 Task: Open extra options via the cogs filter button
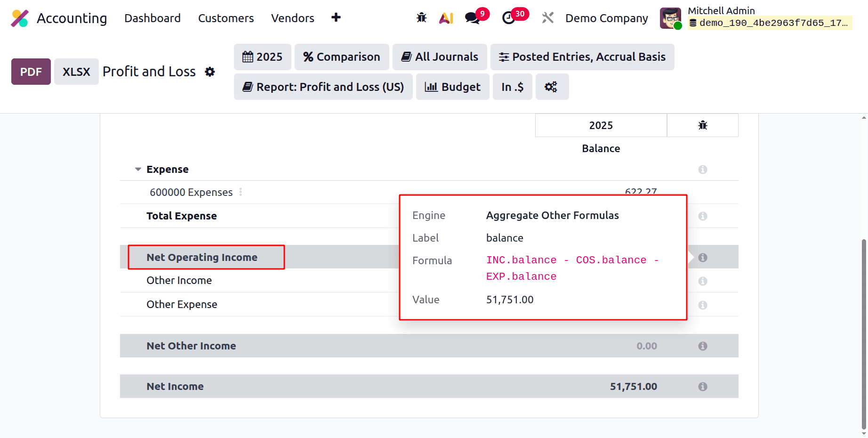[552, 87]
